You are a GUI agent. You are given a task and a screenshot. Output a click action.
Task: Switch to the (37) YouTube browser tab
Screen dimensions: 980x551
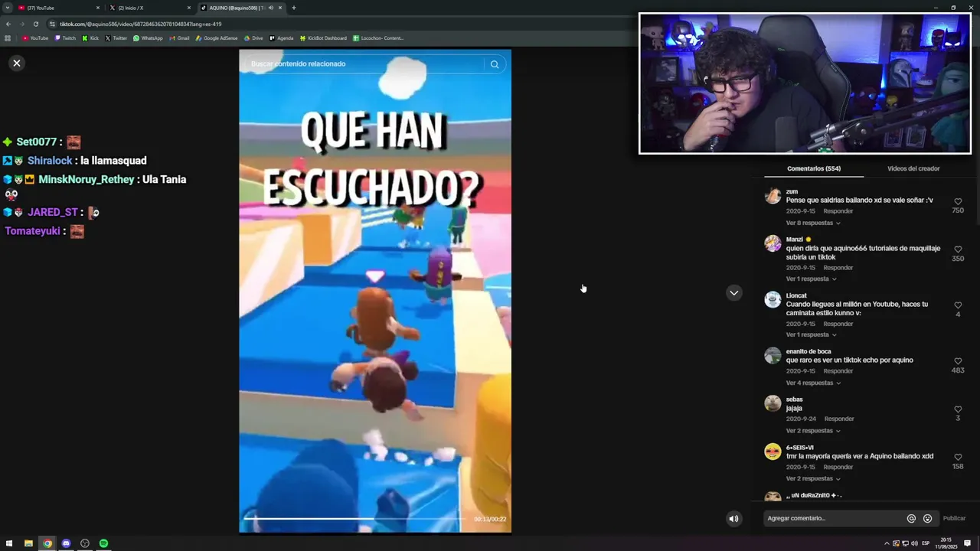pyautogui.click(x=58, y=8)
